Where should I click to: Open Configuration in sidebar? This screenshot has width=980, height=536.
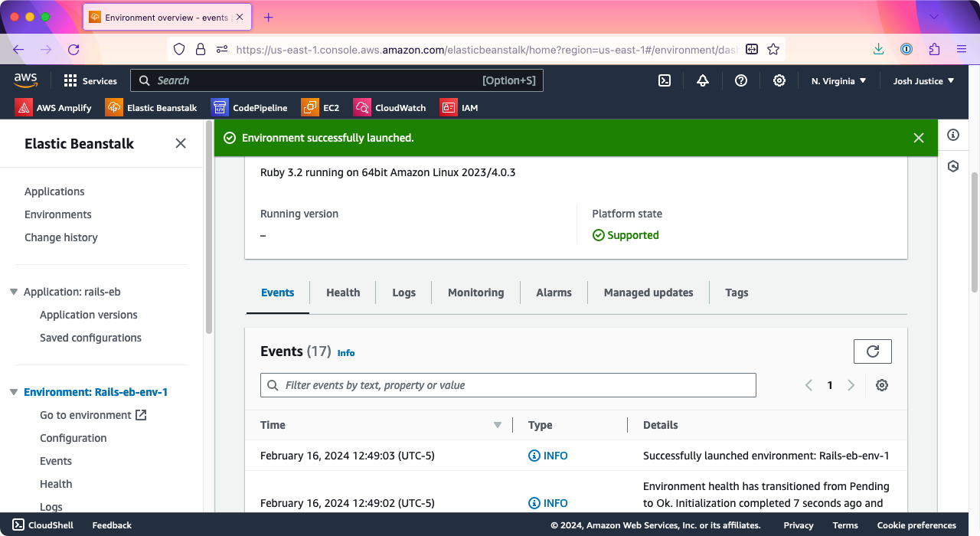(73, 438)
